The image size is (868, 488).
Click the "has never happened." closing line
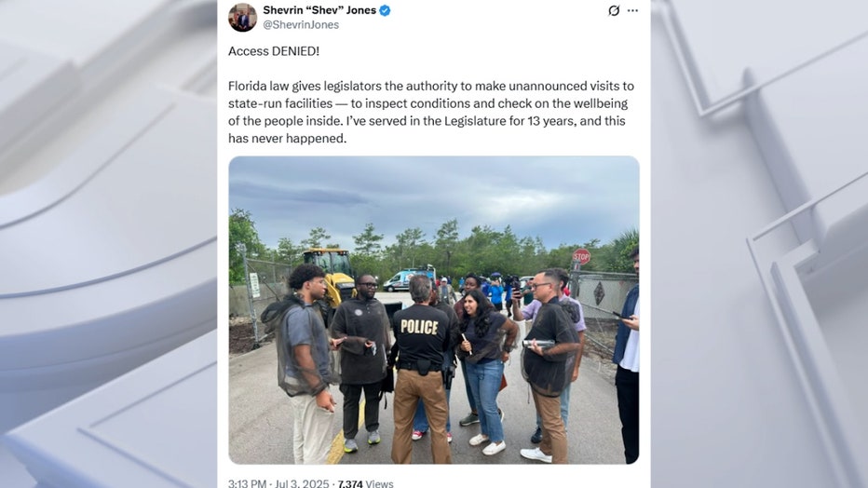point(287,139)
